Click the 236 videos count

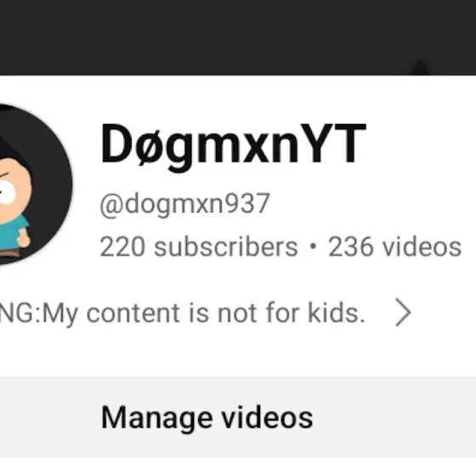[394, 246]
